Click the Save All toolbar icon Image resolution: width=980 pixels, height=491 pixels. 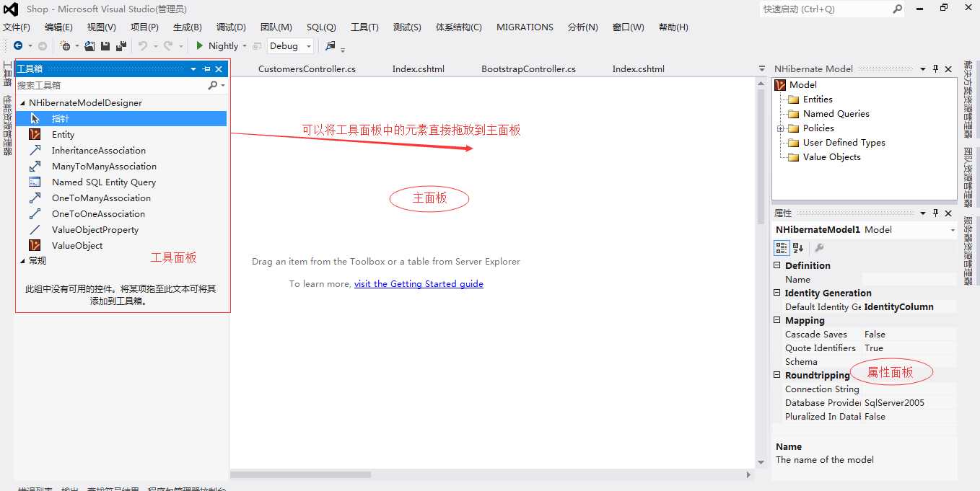(121, 45)
